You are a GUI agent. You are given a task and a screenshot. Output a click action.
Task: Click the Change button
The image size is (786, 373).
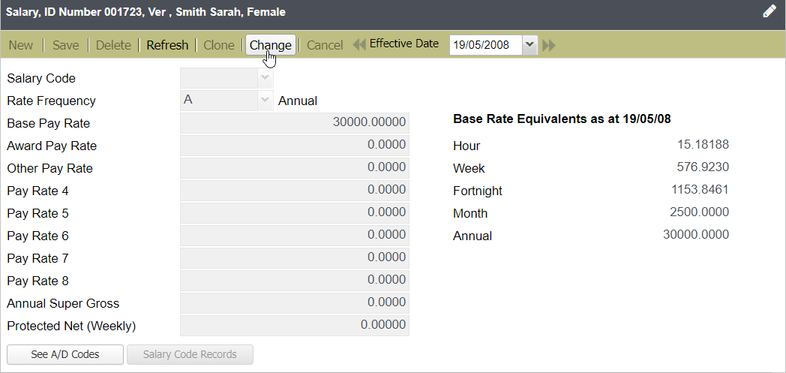[270, 45]
